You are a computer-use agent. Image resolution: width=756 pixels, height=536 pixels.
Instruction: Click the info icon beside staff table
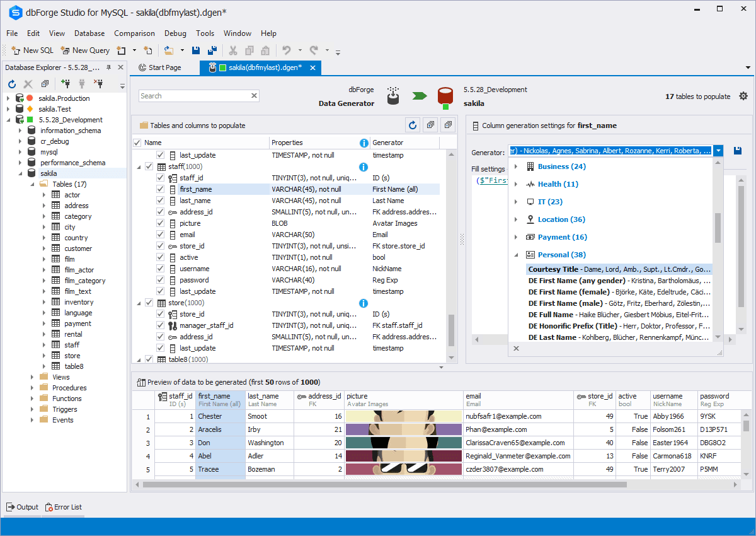pyautogui.click(x=363, y=166)
